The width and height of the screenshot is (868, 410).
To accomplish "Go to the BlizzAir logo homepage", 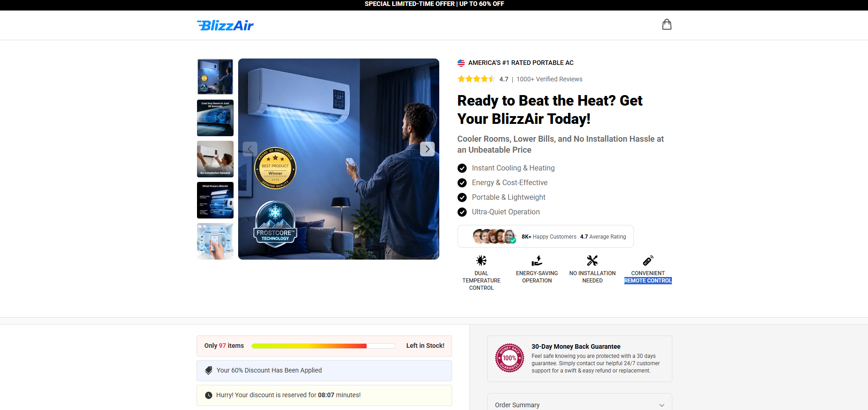I will (225, 25).
